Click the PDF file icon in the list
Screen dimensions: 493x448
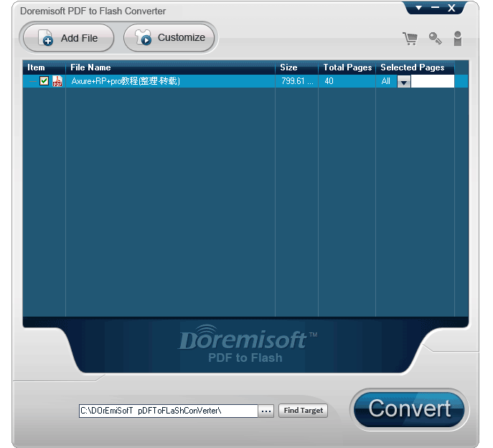[x=57, y=82]
